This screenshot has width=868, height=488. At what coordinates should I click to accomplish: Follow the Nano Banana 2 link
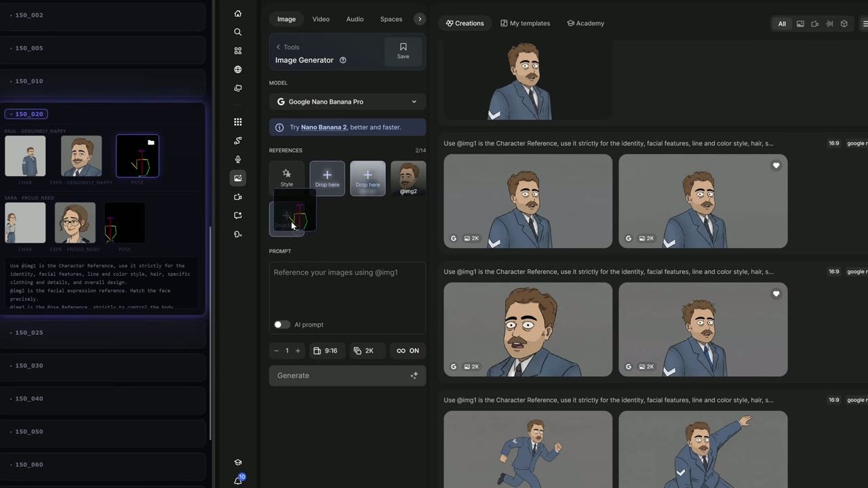(x=323, y=127)
